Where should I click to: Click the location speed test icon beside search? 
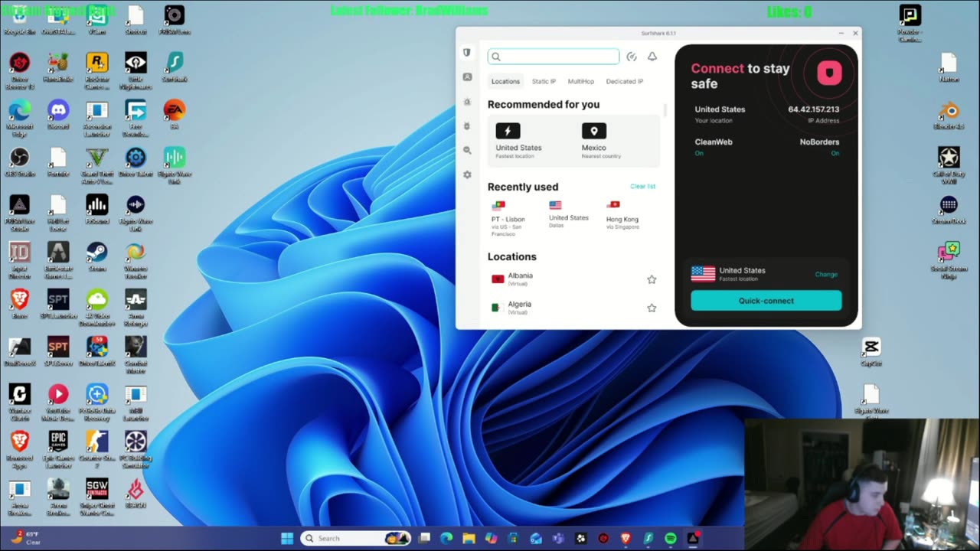point(632,57)
